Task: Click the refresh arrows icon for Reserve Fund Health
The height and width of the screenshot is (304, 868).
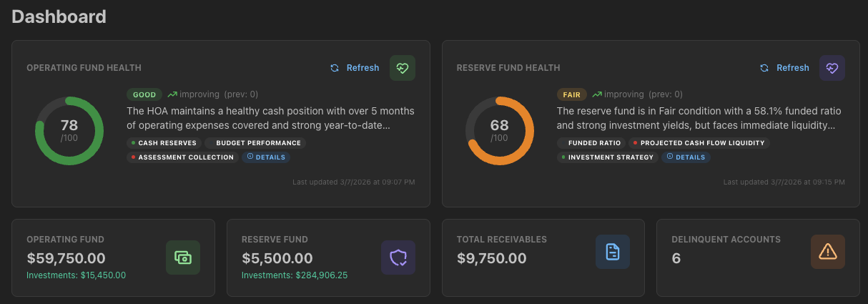Action: [764, 68]
